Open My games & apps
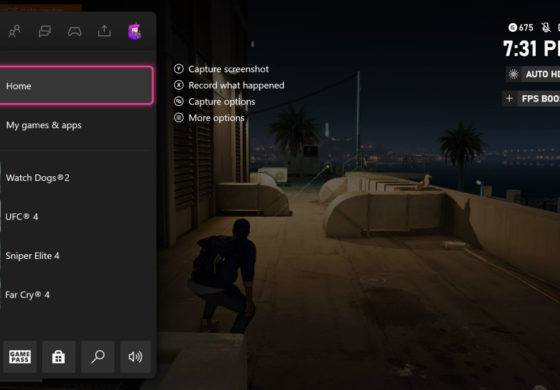The image size is (560, 390). coord(77,125)
